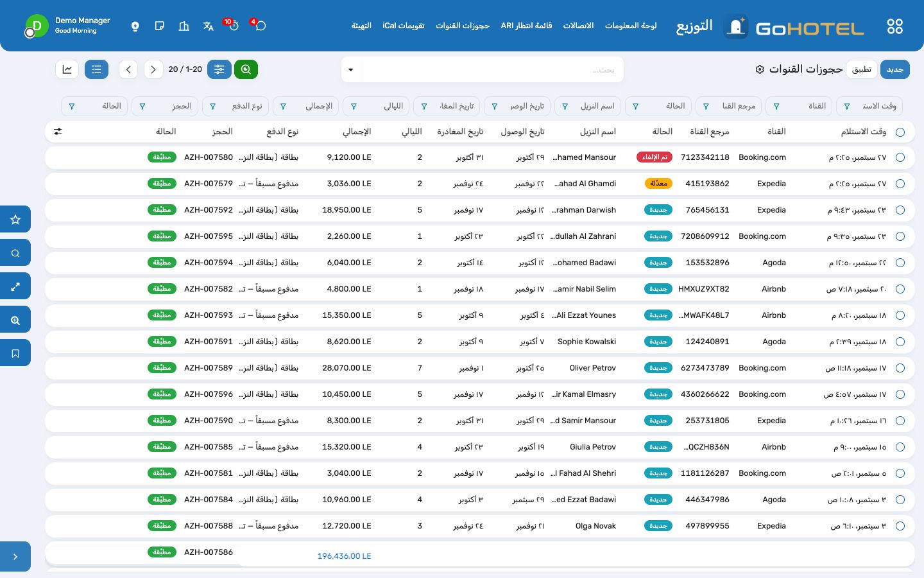
Task: Select the header select-all row checkbox
Action: [x=900, y=132]
